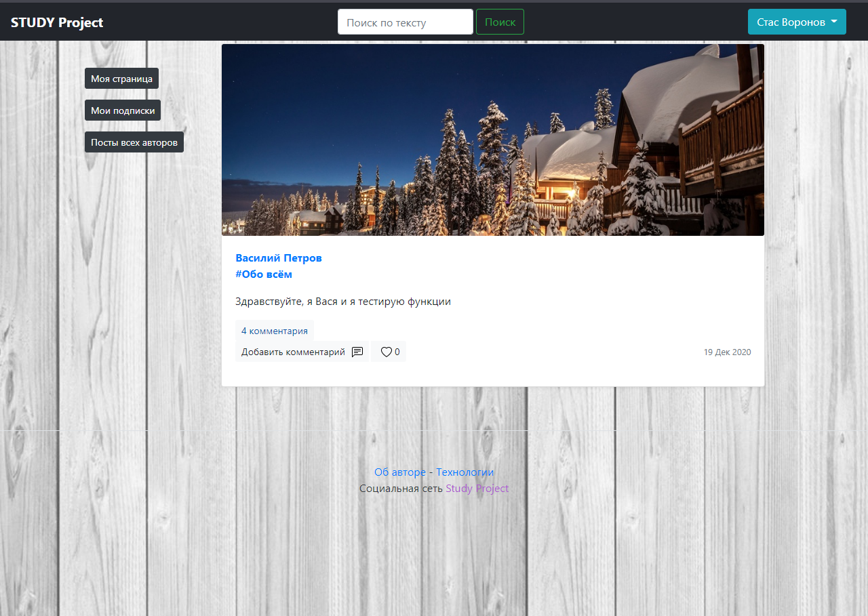The width and height of the screenshot is (868, 616).
Task: Expand the user menu with the caret arrow
Action: click(833, 21)
